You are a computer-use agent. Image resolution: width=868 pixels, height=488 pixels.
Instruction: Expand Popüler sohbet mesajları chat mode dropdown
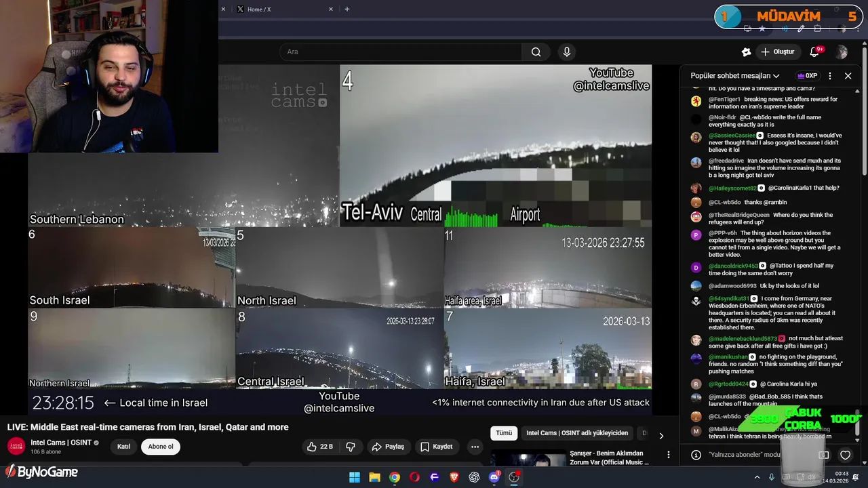735,76
